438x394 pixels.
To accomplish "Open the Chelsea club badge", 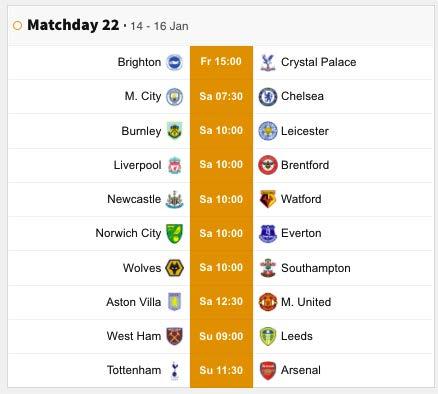I will (268, 97).
